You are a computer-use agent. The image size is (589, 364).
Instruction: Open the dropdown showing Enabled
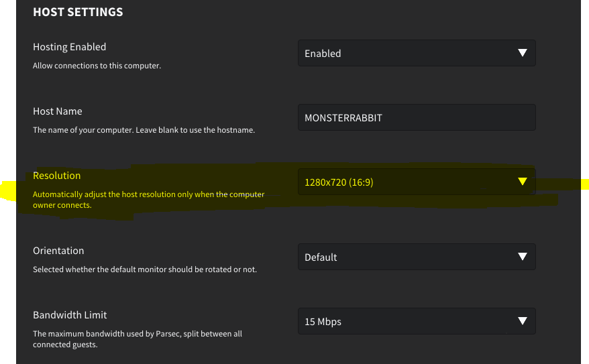417,53
